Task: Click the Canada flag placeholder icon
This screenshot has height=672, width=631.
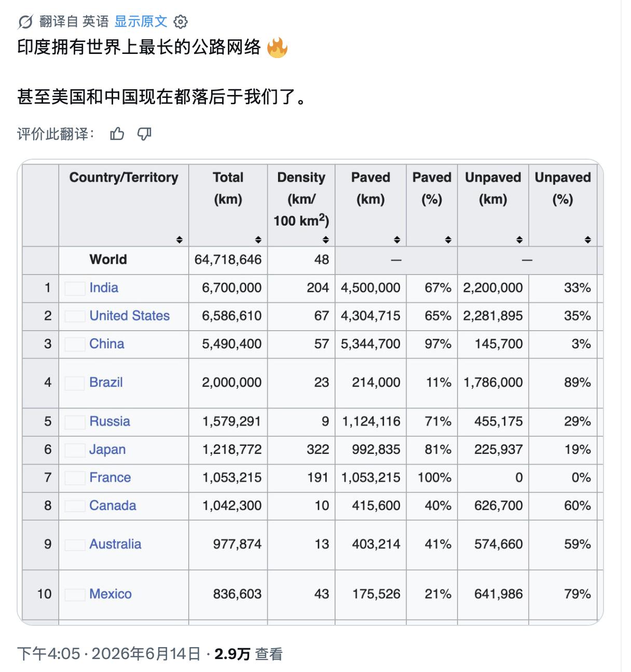Action: [75, 506]
